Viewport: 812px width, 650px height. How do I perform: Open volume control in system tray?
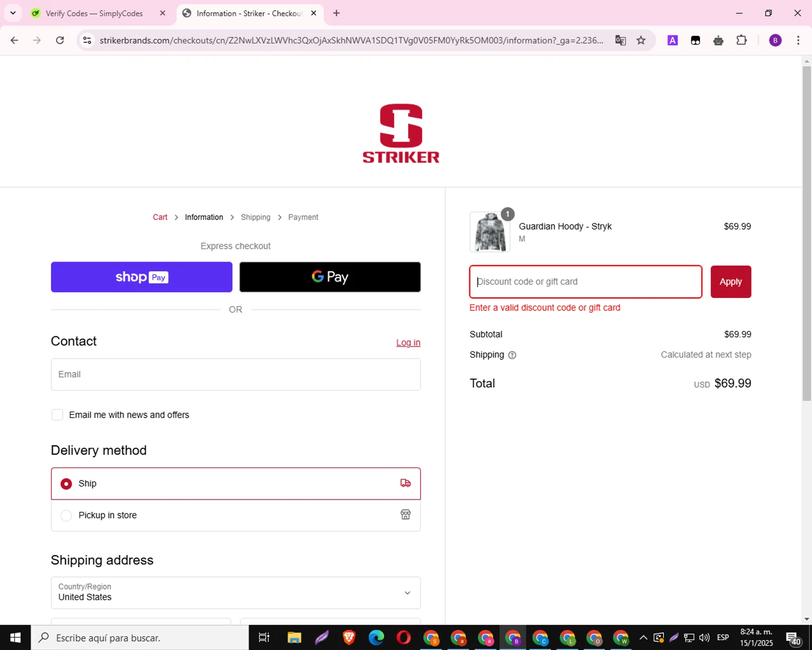pos(704,638)
